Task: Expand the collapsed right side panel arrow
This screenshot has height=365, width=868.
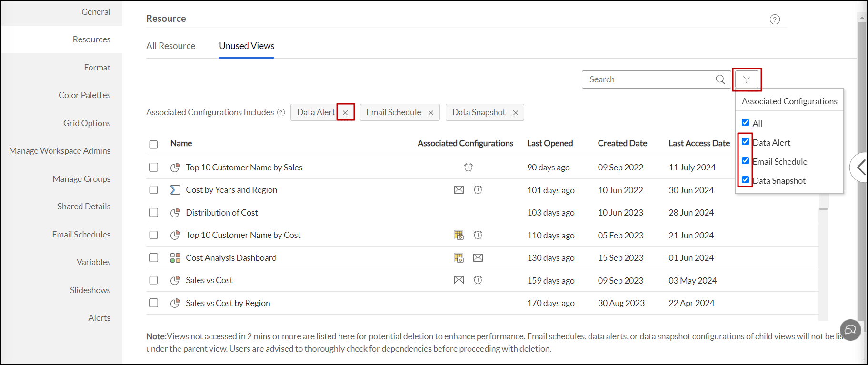Action: [860, 167]
